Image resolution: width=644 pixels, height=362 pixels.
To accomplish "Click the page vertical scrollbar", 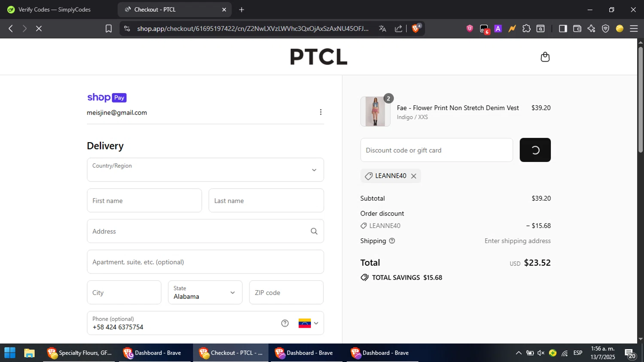I will click(x=641, y=100).
